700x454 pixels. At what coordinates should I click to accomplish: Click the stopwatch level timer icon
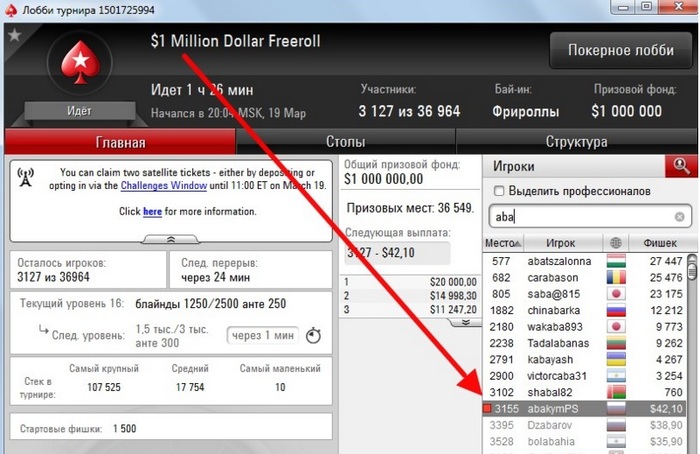(313, 335)
